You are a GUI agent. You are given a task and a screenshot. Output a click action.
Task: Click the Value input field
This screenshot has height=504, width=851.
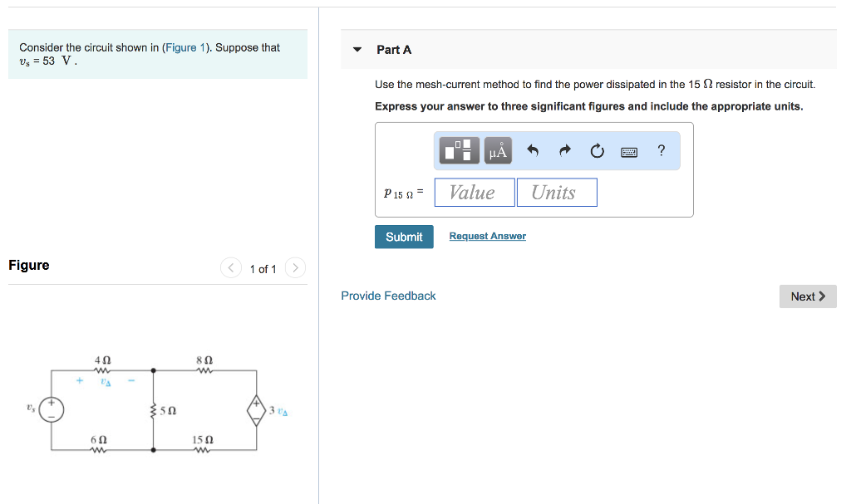tap(474, 192)
